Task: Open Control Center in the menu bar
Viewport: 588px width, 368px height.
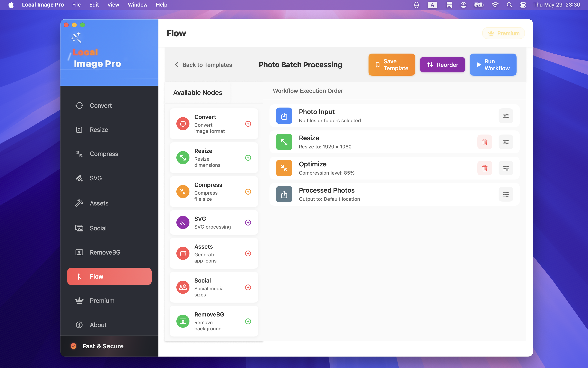Action: tap(523, 5)
